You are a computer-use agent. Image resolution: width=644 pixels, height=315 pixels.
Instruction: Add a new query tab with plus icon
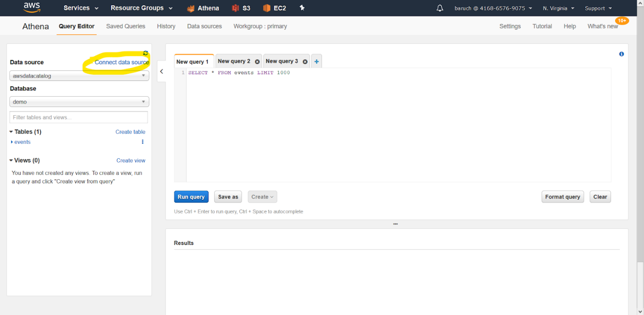pos(316,61)
